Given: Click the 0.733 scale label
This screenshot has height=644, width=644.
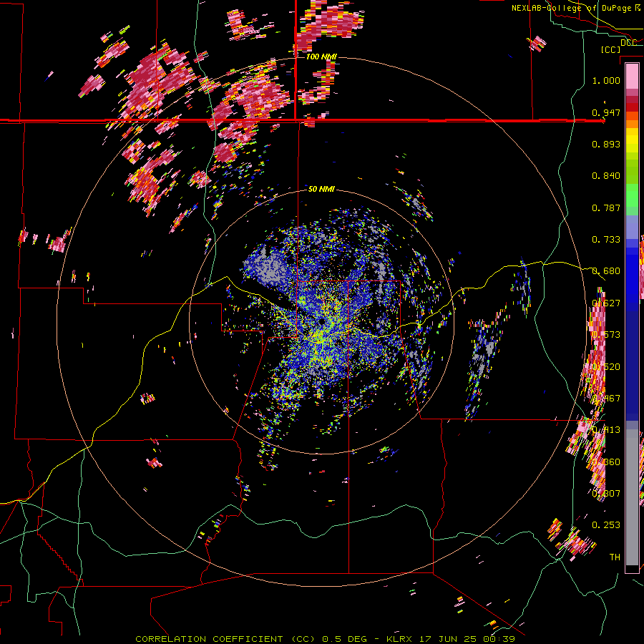Looking at the screenshot, I should coord(606,240).
